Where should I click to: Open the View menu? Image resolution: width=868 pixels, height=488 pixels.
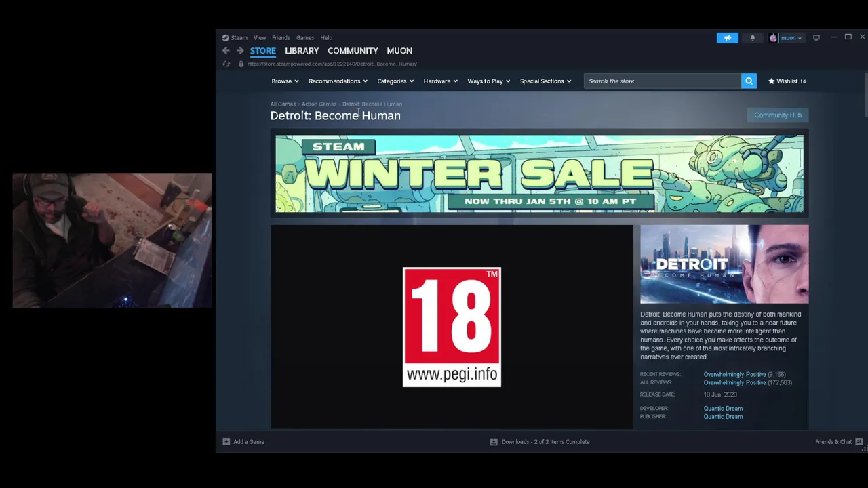(x=260, y=38)
